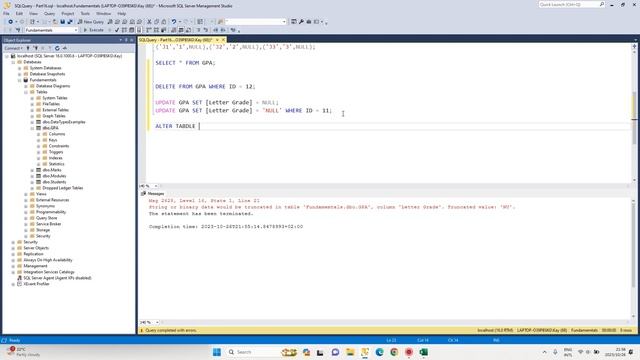
Task: Open the Windows Start menu
Action: tap(217, 352)
